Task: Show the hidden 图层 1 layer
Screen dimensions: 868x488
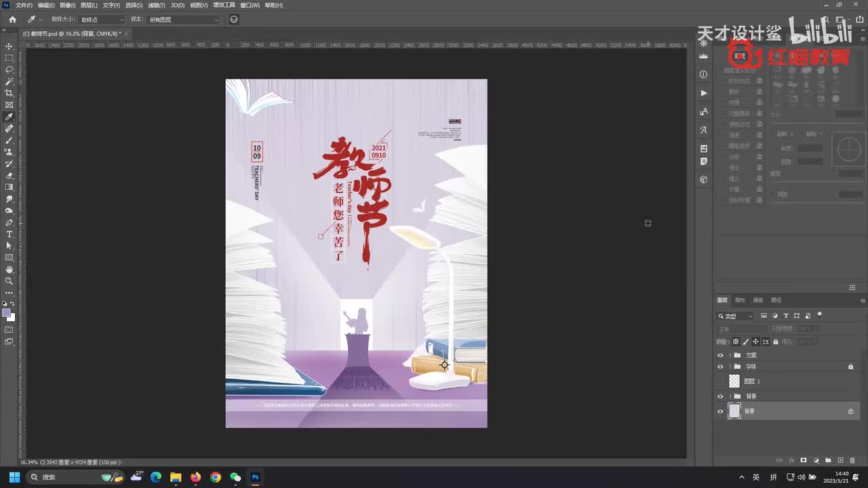Action: [x=720, y=382]
